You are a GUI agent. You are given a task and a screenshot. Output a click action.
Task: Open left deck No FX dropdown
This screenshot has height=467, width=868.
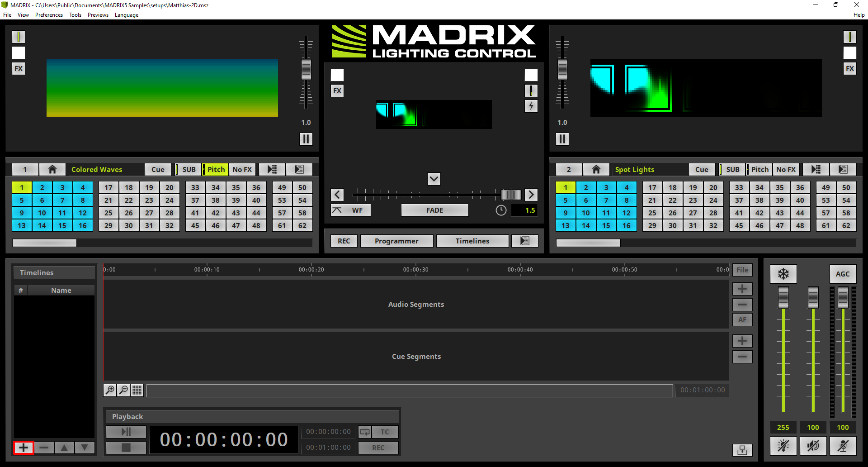coord(242,169)
